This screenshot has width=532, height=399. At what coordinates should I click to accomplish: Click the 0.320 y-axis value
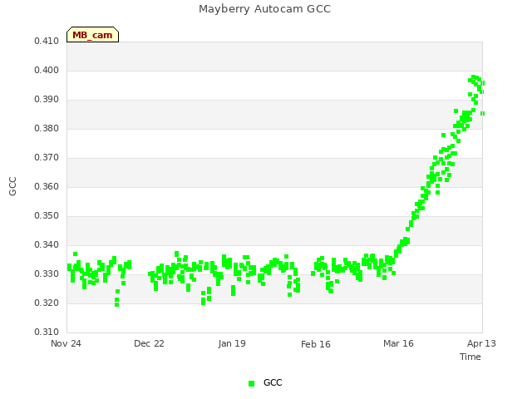47,303
